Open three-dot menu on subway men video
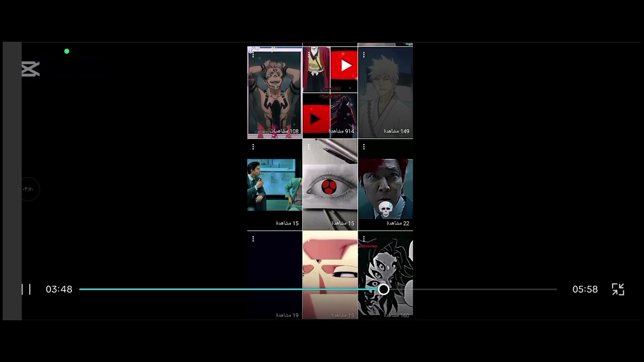644x362 pixels. pos(253,147)
